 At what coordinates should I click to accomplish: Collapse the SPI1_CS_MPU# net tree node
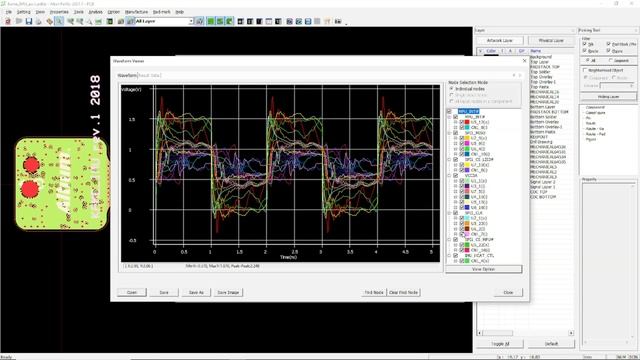pos(450,239)
